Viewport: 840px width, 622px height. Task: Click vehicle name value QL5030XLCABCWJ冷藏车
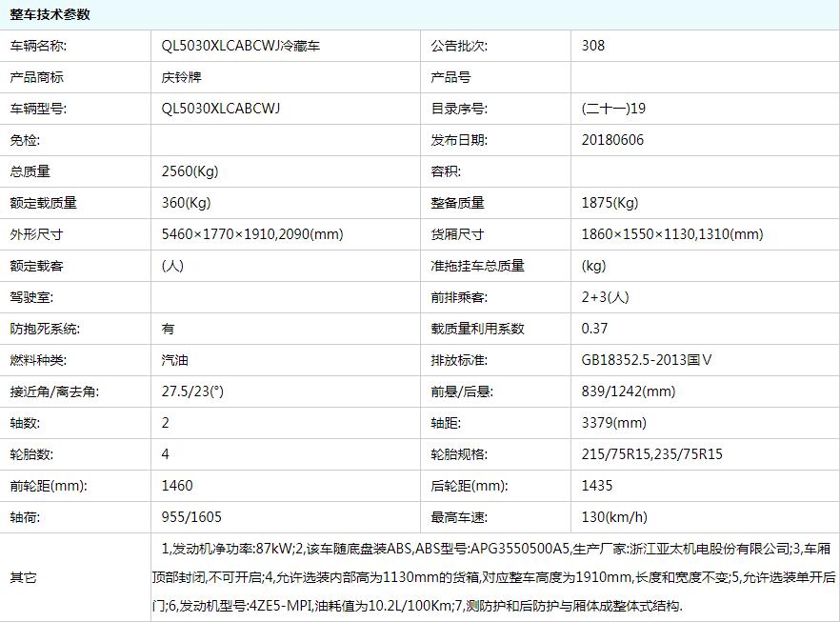tap(241, 46)
